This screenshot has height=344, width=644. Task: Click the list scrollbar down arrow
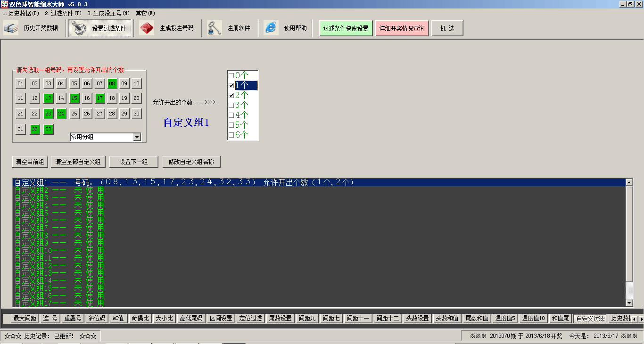629,303
